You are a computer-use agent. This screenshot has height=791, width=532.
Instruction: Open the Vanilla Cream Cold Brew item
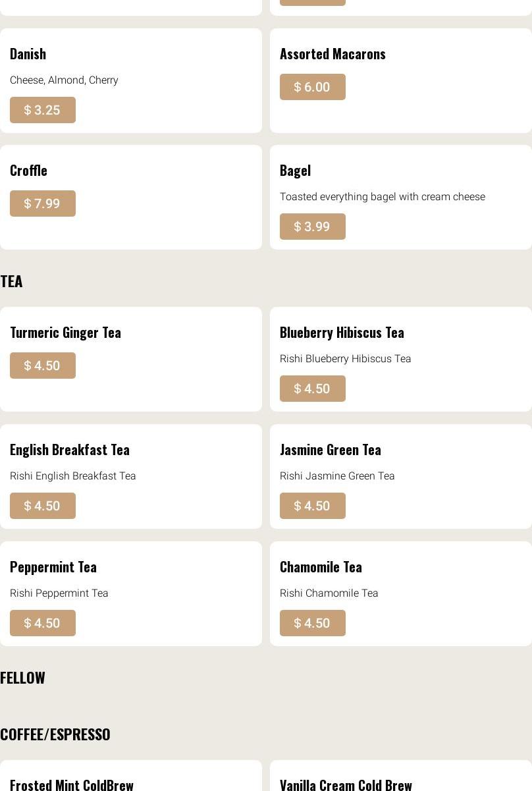click(x=346, y=784)
